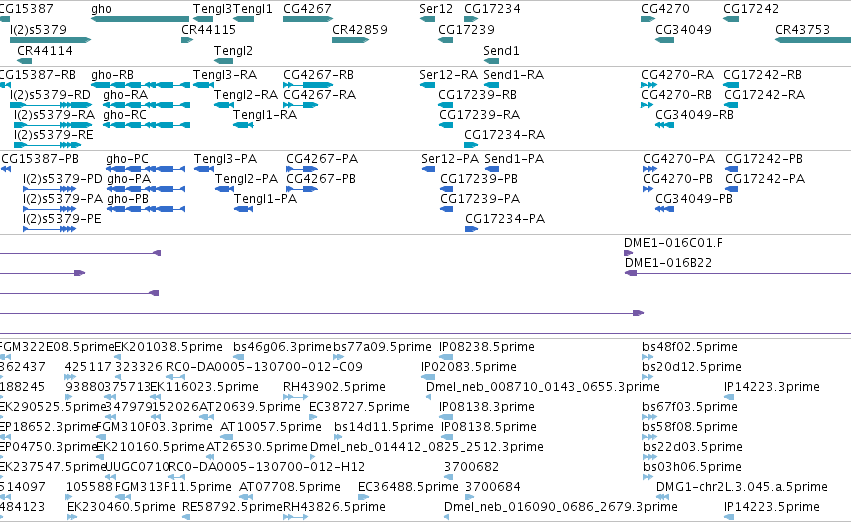
Task: Select the CR43753 gene bar glyph
Action: pos(813,40)
